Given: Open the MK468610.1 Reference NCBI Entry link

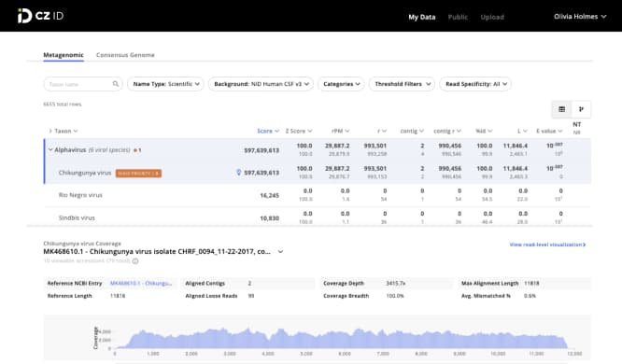Looking at the screenshot, I should pos(141,283).
